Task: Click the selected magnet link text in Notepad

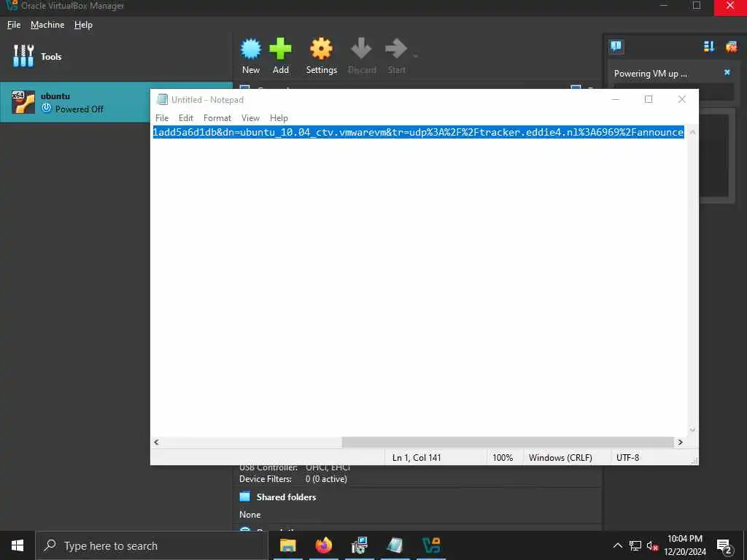Action: pos(418,132)
